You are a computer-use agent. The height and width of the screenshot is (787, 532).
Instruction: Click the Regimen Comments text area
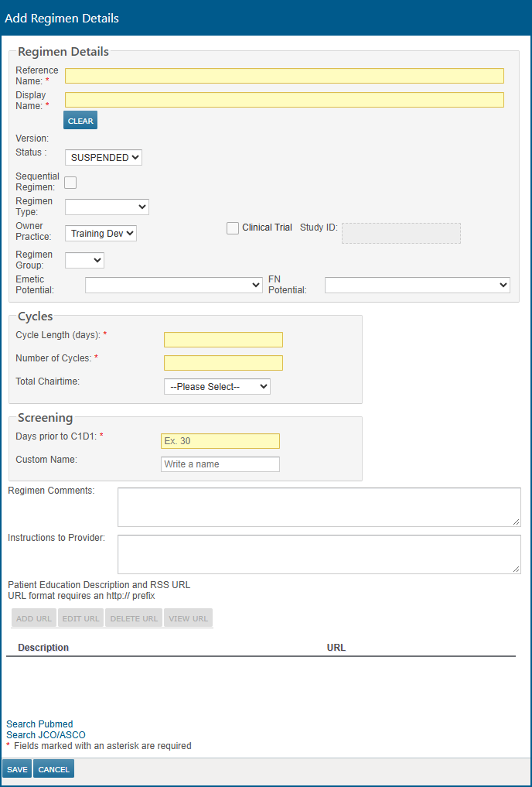319,507
